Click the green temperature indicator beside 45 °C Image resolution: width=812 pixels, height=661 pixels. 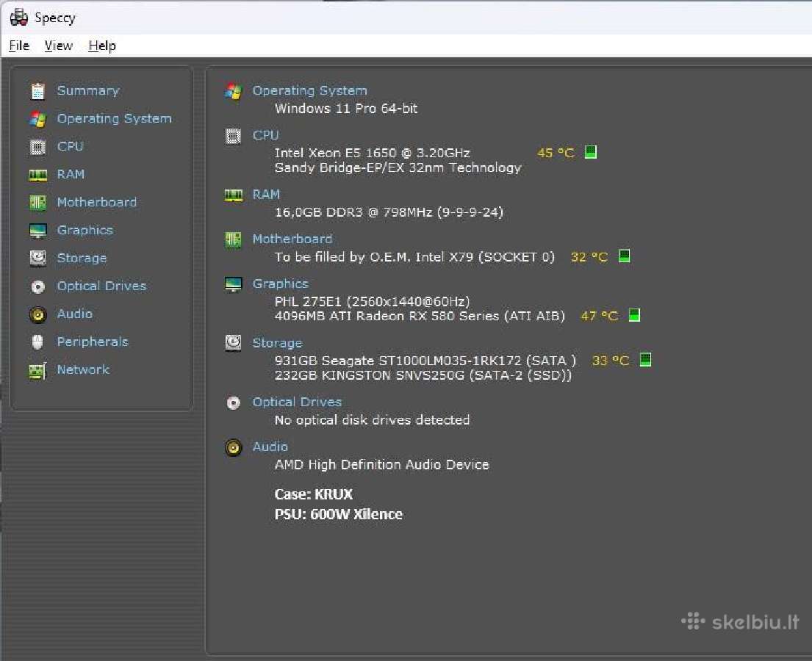pyautogui.click(x=590, y=152)
